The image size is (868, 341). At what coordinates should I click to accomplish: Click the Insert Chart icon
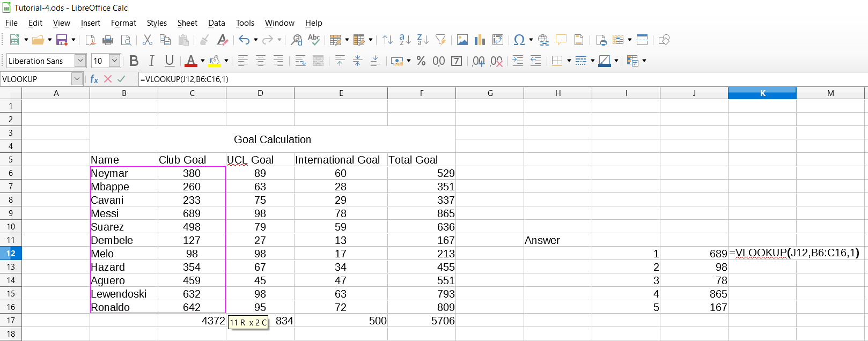(x=480, y=40)
